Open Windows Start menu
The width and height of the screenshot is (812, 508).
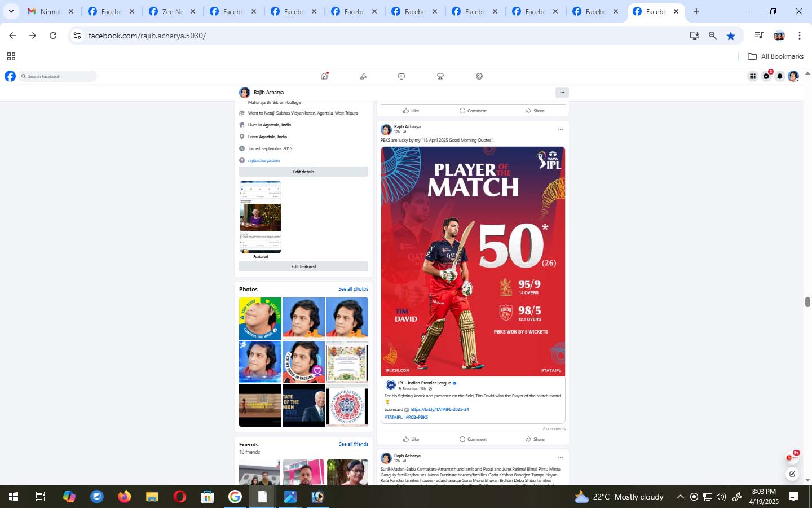pos(14,497)
